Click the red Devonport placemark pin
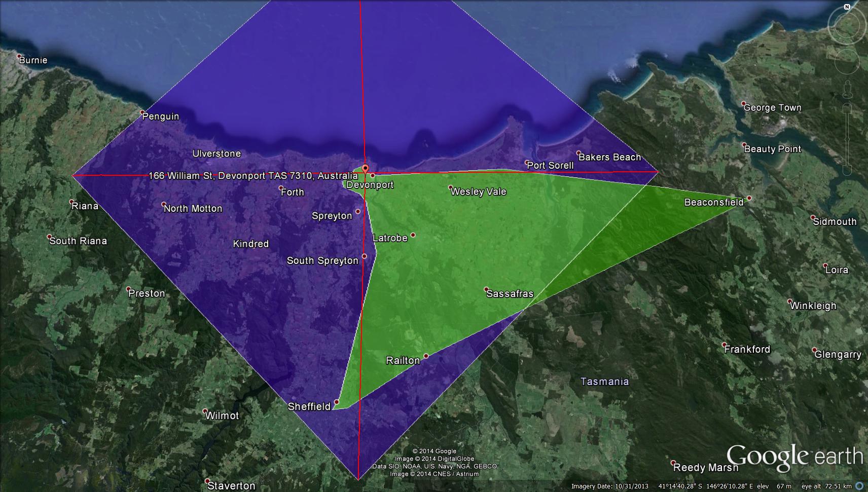 point(365,168)
